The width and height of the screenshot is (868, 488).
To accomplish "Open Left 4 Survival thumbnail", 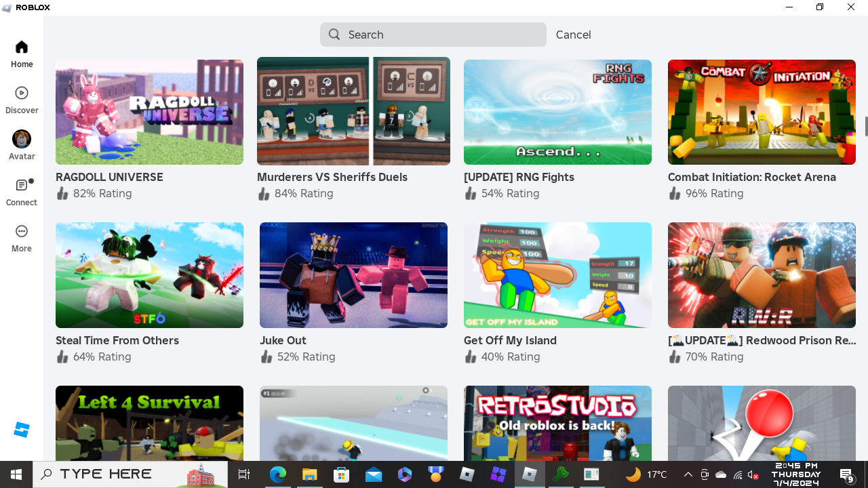I will pos(149,423).
